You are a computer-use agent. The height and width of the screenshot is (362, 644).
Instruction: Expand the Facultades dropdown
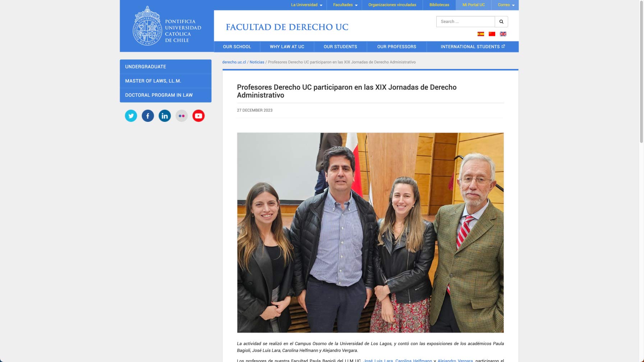coord(345,5)
